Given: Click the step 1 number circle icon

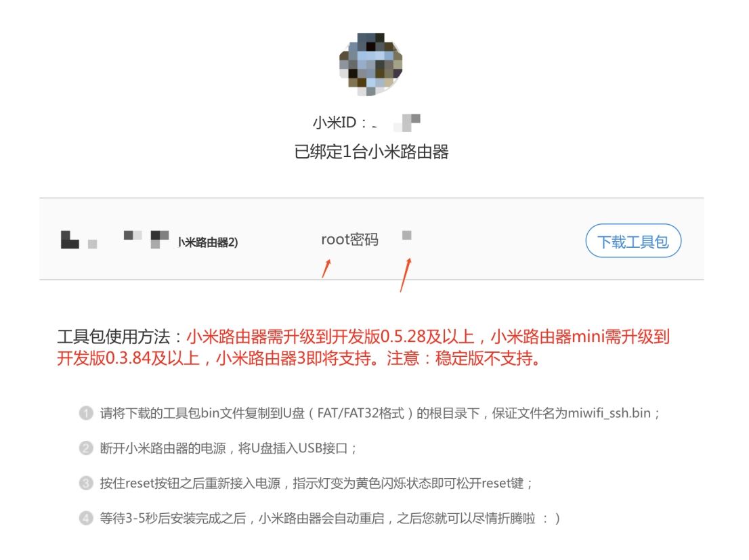Looking at the screenshot, I should pyautogui.click(x=86, y=413).
